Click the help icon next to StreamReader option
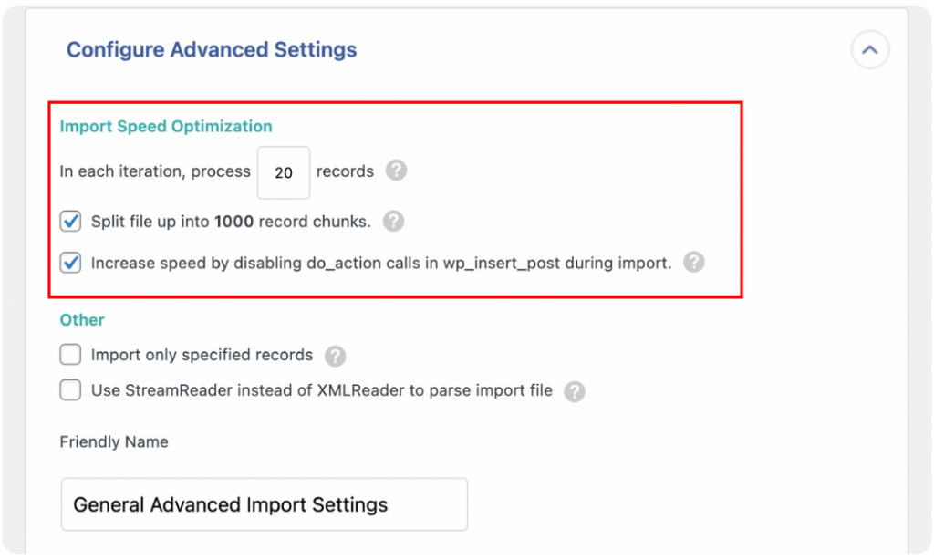This screenshot has height=560, width=934. [575, 390]
